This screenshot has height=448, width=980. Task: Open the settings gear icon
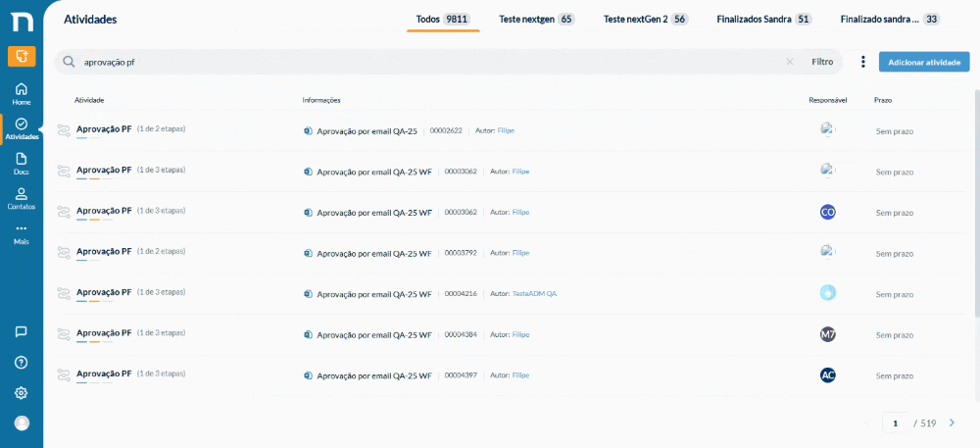tap(22, 392)
